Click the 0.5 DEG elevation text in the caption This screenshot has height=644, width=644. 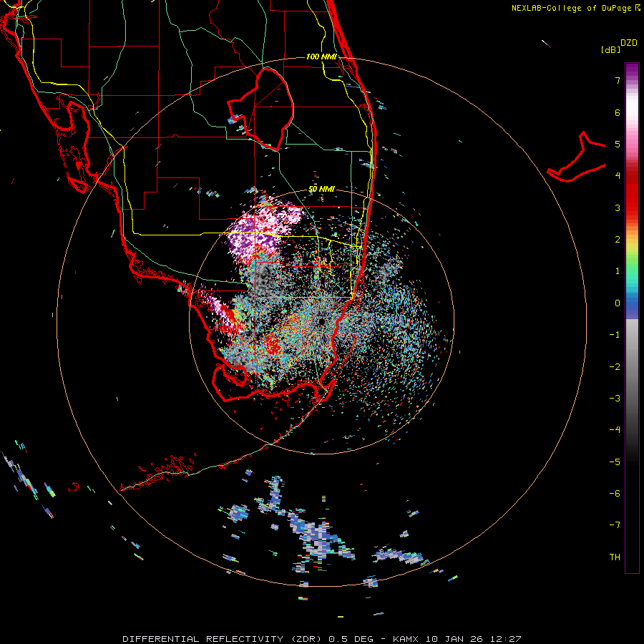351,639
